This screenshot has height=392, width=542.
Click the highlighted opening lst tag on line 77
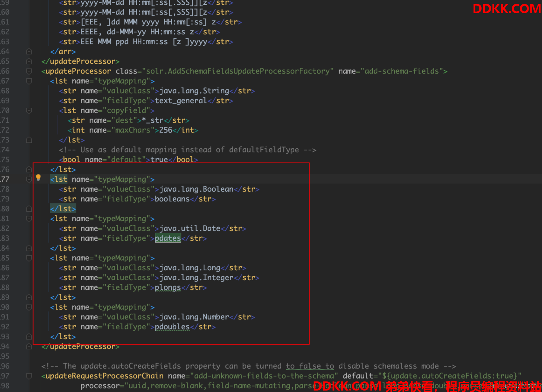tap(59, 179)
